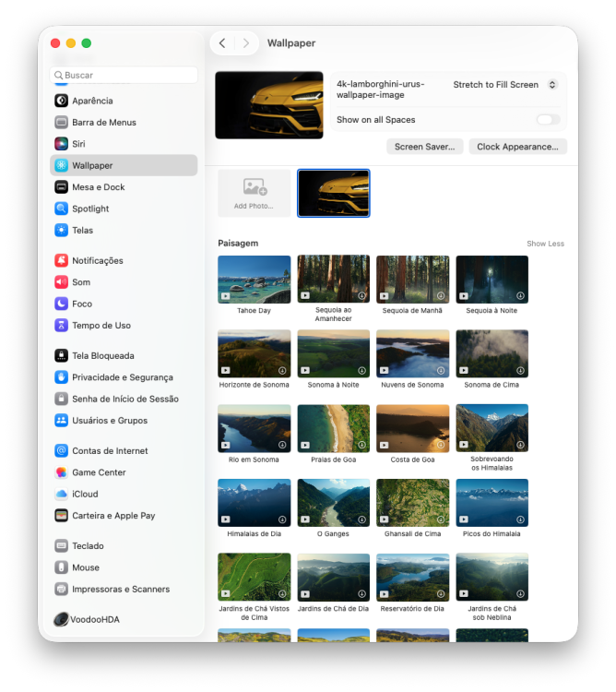Open the Teclado keyboard icon

(x=61, y=546)
